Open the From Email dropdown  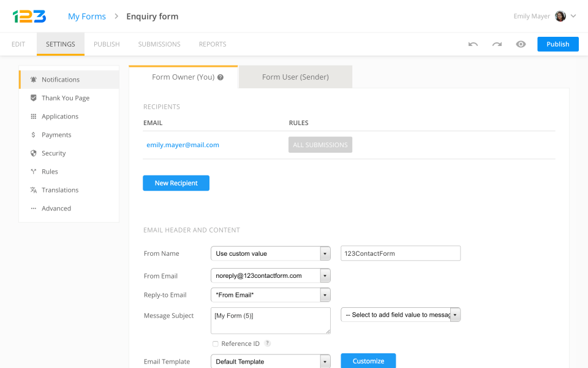[x=325, y=276]
